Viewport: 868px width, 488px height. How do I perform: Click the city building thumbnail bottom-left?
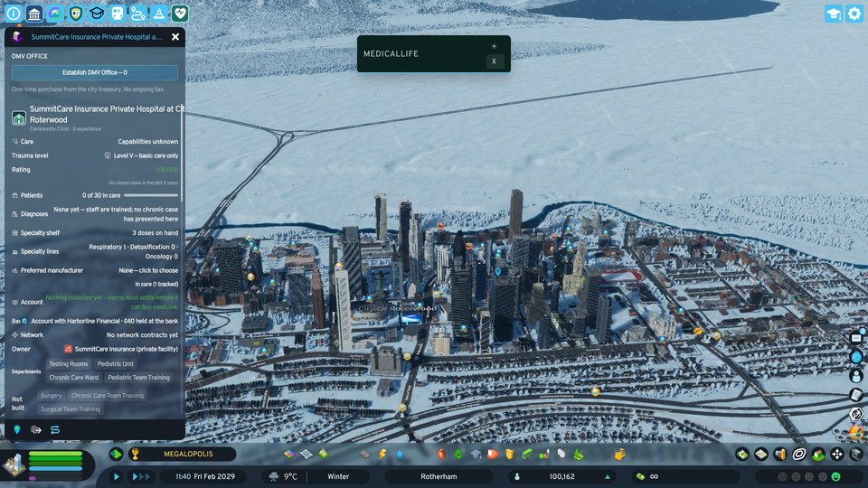[x=14, y=464]
